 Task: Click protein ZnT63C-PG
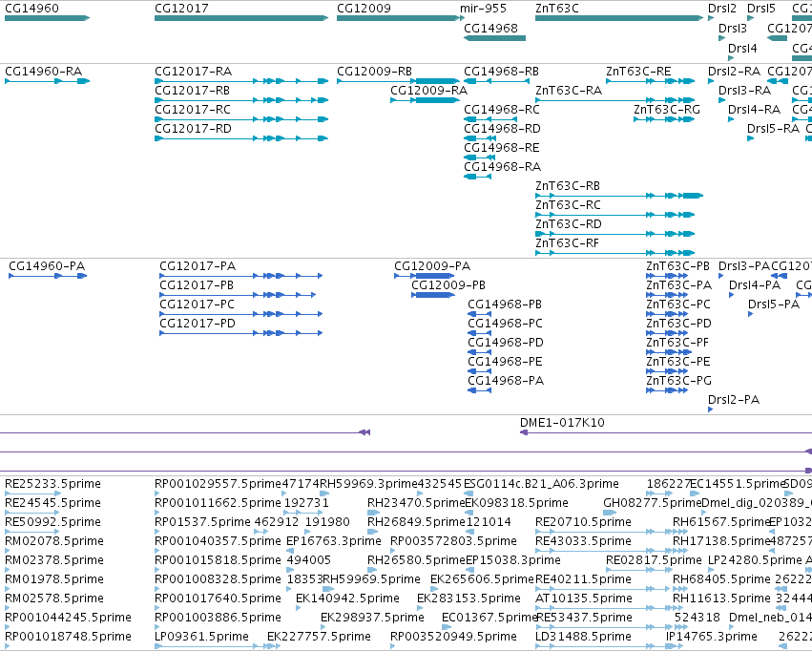pos(679,381)
